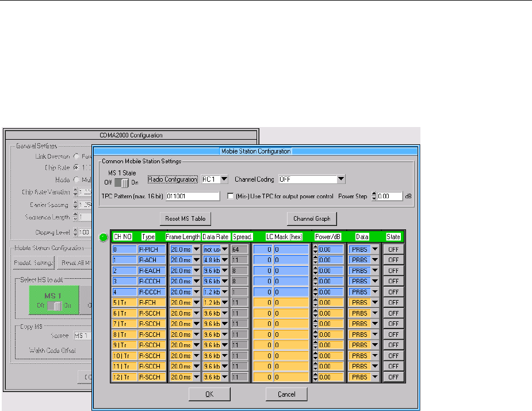The width and height of the screenshot is (532, 411).
Task: Toggle State OFF button for channel 1 R-ACH
Action: 393,260
